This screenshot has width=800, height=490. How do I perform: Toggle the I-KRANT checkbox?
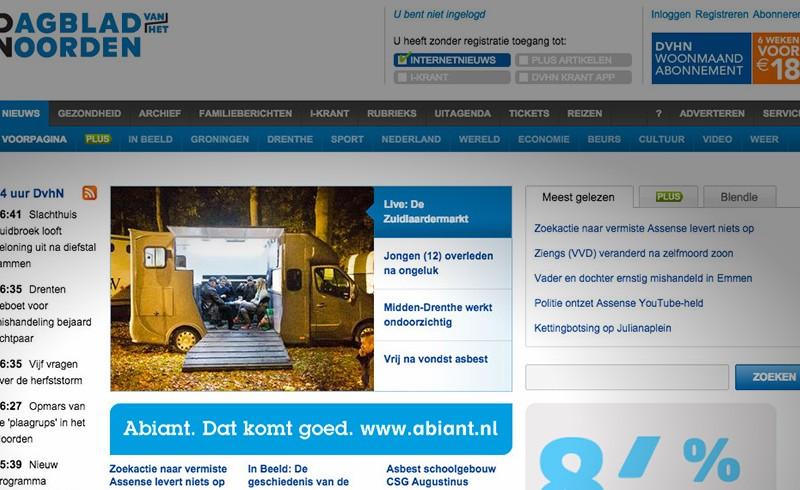(402, 77)
